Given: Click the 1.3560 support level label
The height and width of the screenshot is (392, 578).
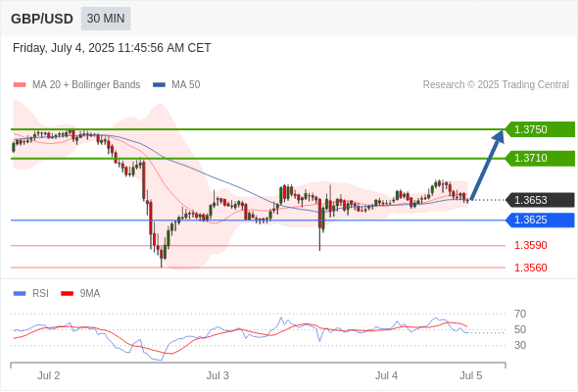Looking at the screenshot, I should (x=531, y=268).
